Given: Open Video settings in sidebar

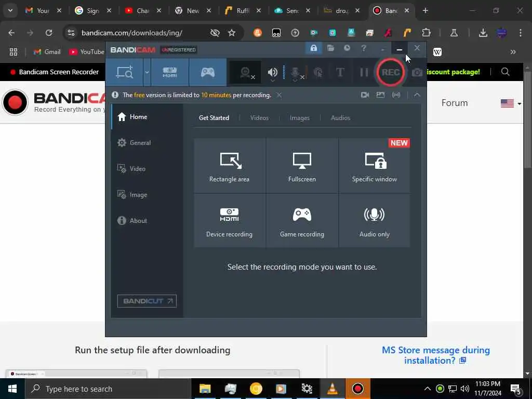Looking at the screenshot, I should pyautogui.click(x=147, y=169).
